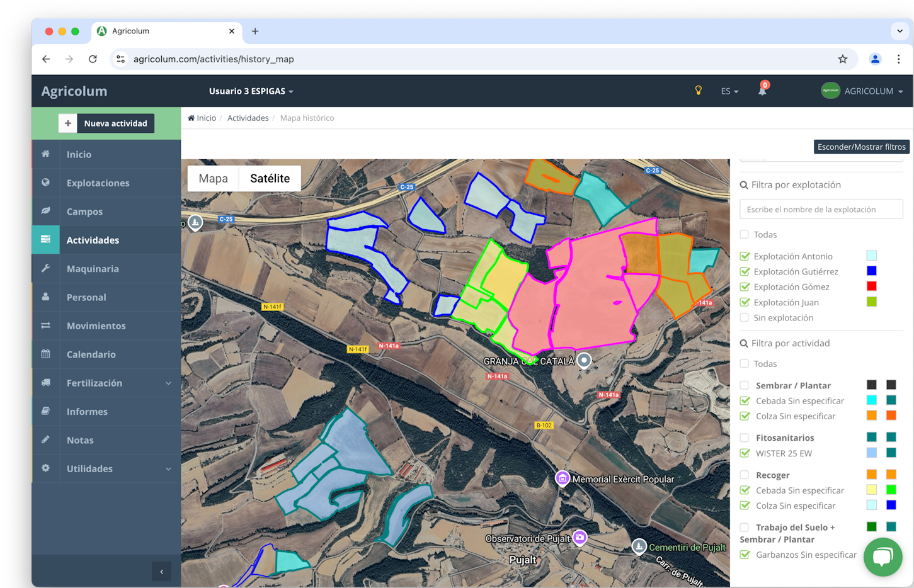Click the Memorial Exèrcit Popular map marker
This screenshot has width=914, height=588.
pyautogui.click(x=562, y=478)
